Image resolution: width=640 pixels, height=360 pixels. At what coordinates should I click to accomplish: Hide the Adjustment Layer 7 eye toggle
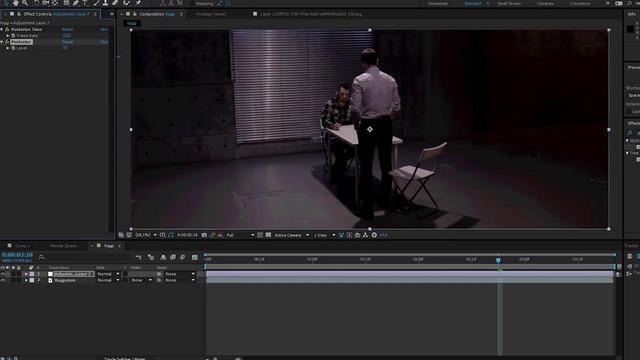3,274
